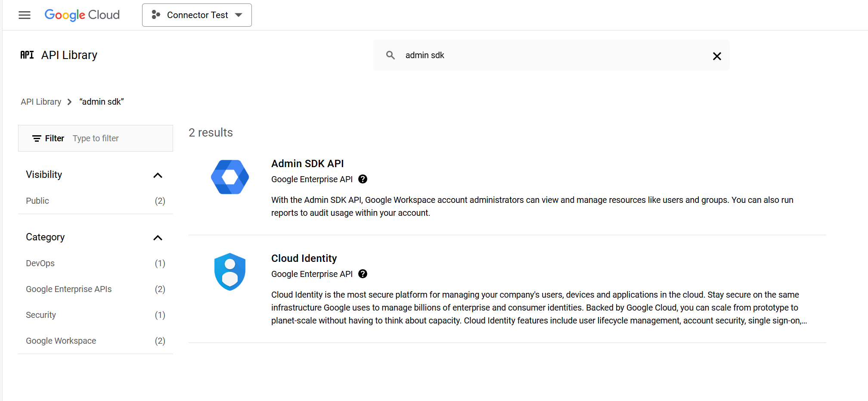Open the Admin SDK API result
This screenshot has width=868, height=401.
point(307,164)
